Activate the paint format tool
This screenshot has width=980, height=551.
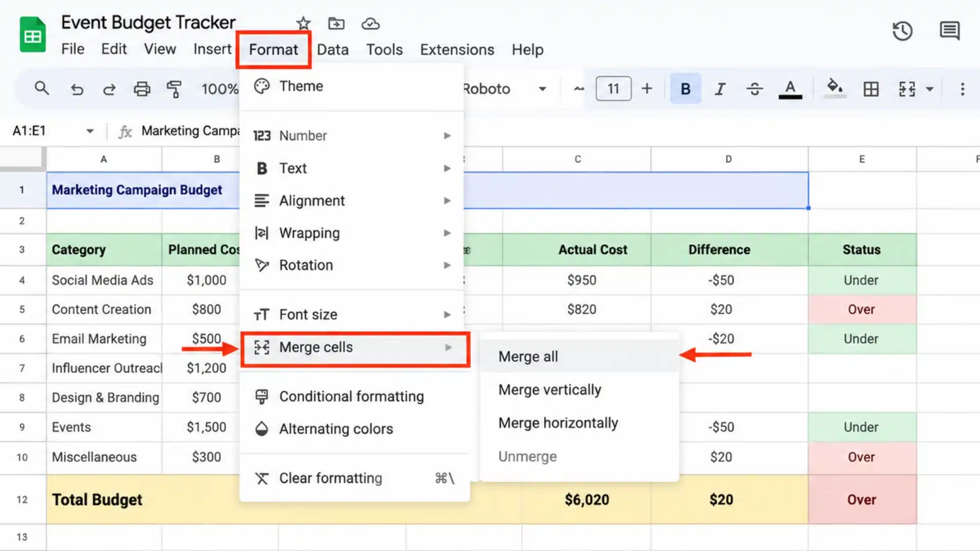point(174,89)
